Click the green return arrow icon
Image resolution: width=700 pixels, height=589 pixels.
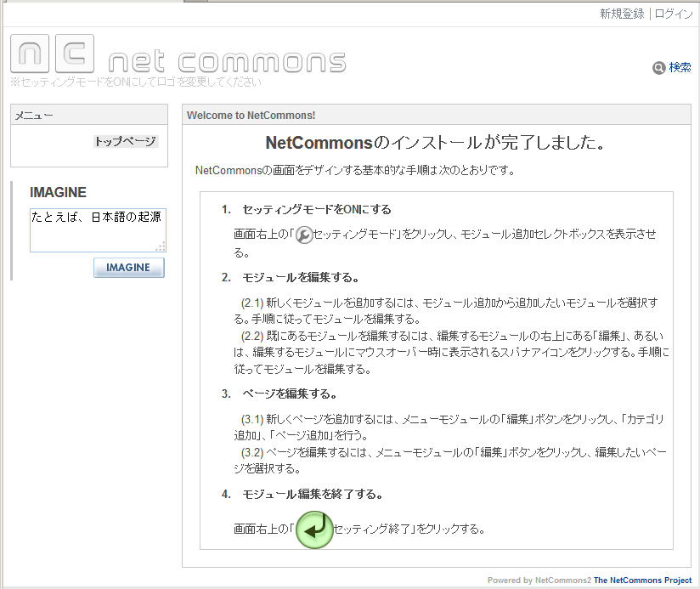click(314, 530)
